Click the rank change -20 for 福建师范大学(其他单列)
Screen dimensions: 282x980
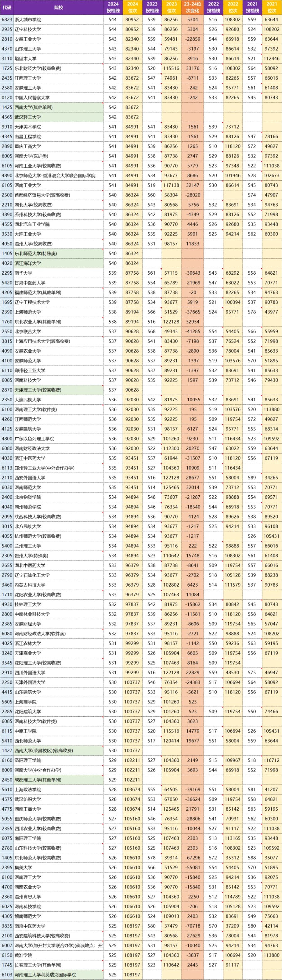point(193,292)
